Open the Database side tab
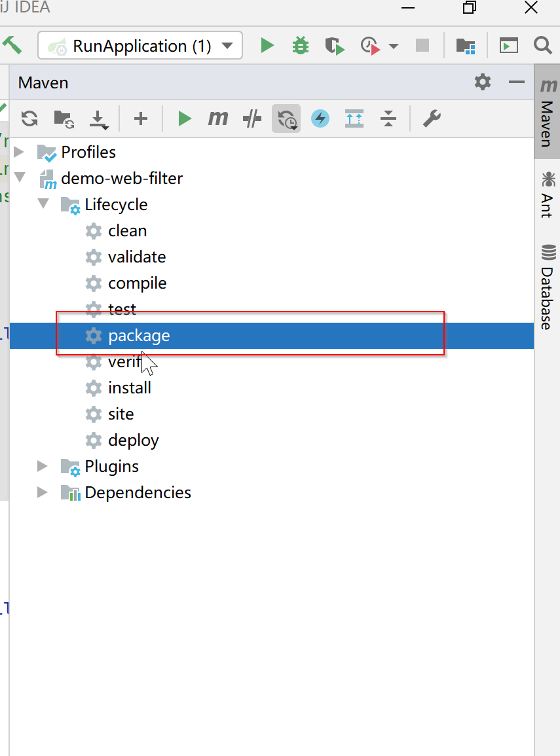 click(x=548, y=287)
